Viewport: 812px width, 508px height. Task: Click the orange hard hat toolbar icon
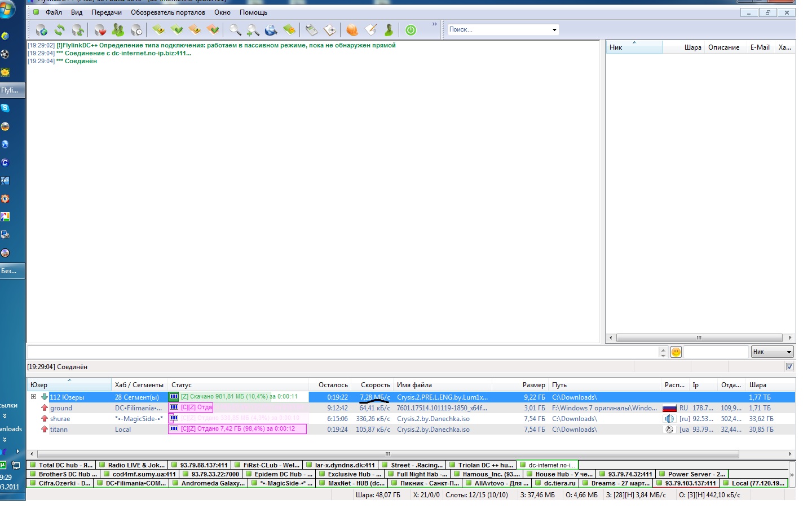coord(352,30)
